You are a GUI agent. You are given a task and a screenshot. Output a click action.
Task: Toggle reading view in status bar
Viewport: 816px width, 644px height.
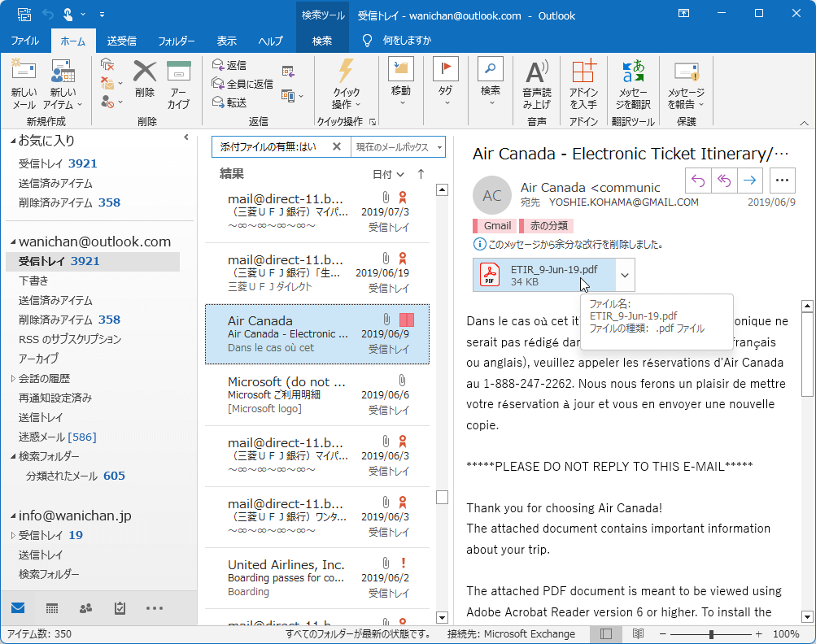pyautogui.click(x=638, y=633)
